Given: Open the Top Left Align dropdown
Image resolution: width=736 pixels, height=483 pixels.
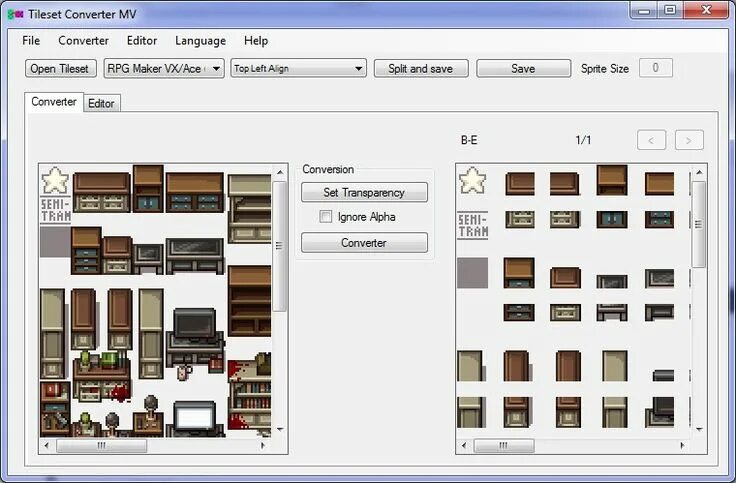Looking at the screenshot, I should click(298, 69).
